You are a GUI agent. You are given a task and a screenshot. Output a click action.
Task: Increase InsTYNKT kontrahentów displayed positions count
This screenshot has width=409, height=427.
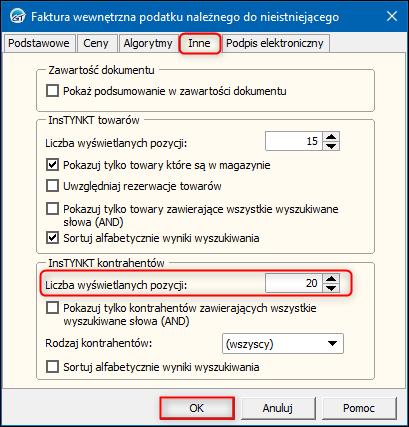pyautogui.click(x=331, y=279)
